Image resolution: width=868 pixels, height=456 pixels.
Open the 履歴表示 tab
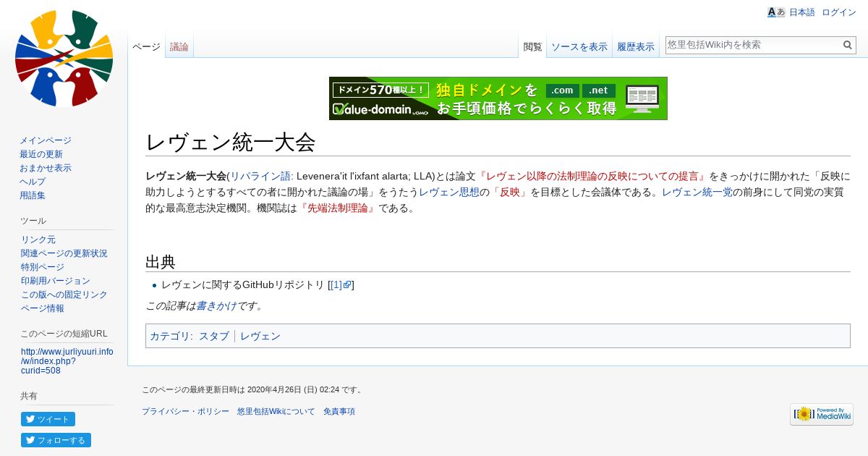pos(636,47)
